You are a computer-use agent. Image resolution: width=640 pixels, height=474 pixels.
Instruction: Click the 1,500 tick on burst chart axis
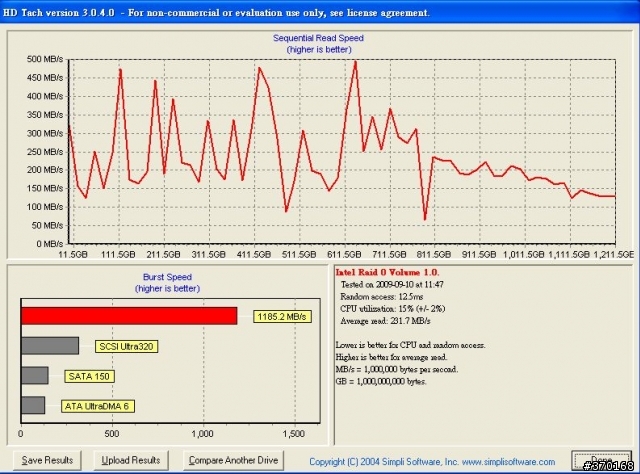click(293, 434)
